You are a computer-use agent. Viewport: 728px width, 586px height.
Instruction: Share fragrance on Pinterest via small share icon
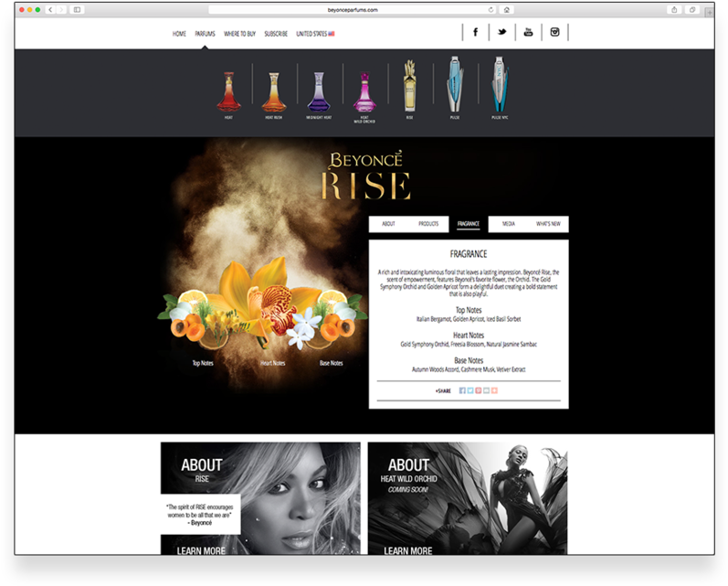[x=479, y=390]
